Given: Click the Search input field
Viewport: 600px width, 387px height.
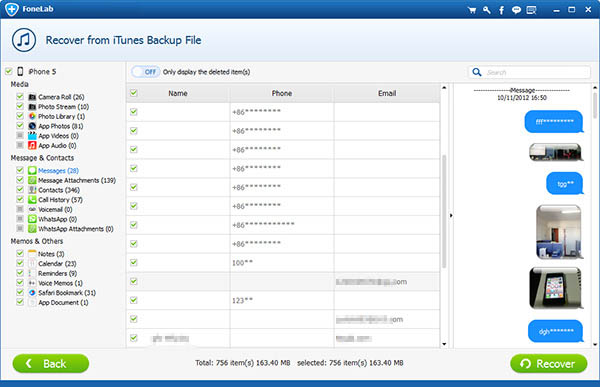Looking at the screenshot, I should tap(529, 72).
